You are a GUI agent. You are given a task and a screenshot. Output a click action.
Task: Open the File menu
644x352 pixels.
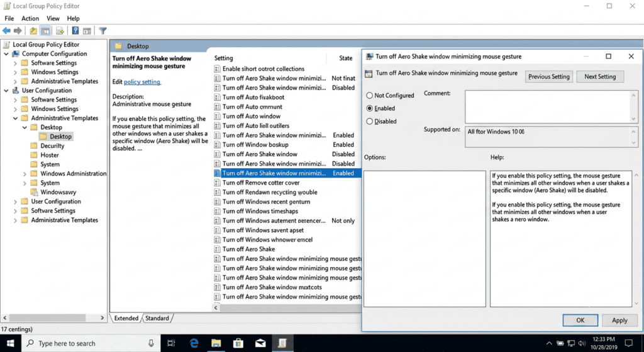(x=9, y=18)
